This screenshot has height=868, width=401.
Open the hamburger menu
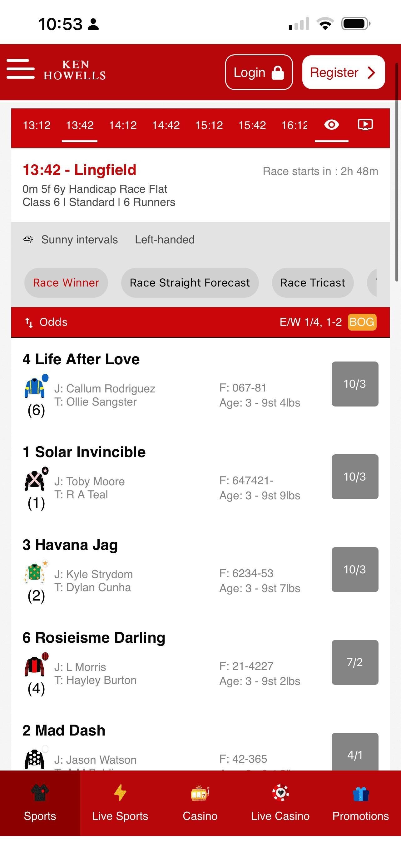tap(21, 69)
